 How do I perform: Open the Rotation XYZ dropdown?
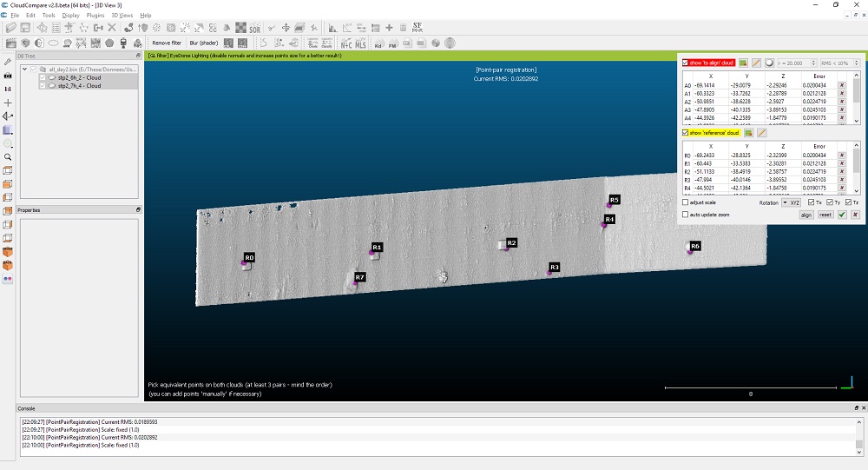pos(789,202)
